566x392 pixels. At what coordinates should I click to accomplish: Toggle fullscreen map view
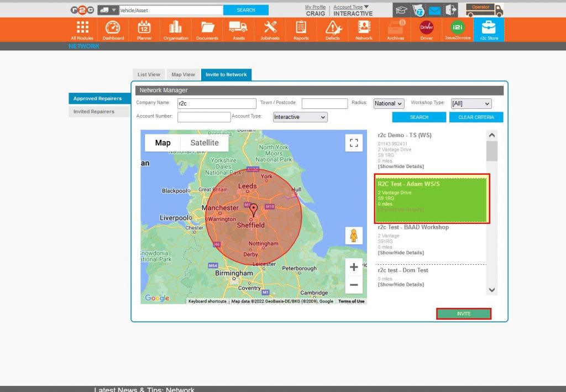[x=354, y=143]
